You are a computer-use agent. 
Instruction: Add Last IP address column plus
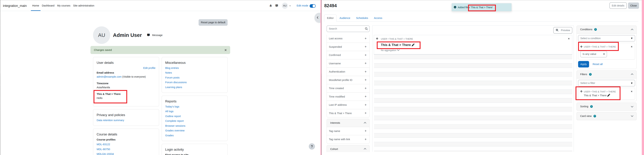pyautogui.click(x=365, y=105)
